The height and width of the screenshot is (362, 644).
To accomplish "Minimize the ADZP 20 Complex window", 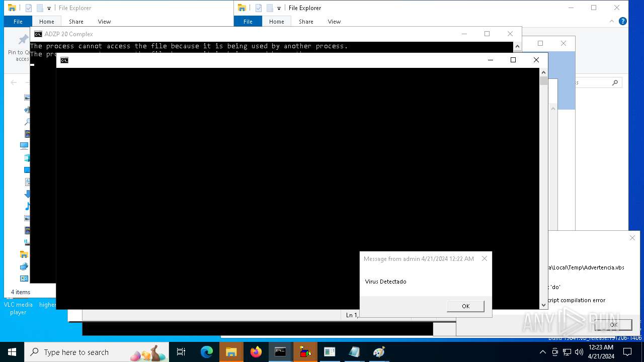I will (x=464, y=34).
